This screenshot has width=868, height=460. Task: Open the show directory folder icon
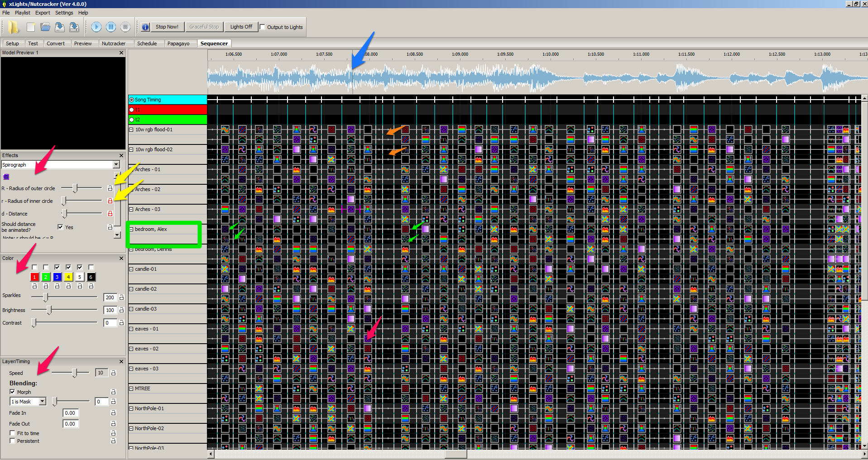coord(14,27)
